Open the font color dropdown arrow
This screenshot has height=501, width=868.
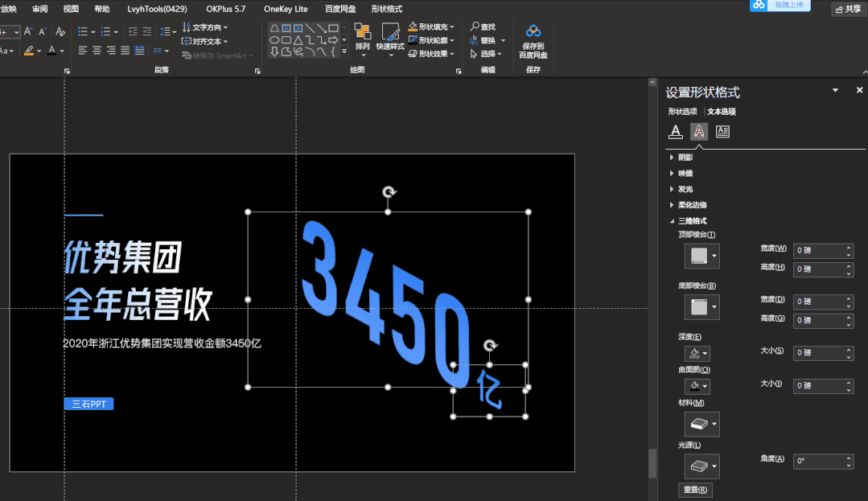[62, 51]
